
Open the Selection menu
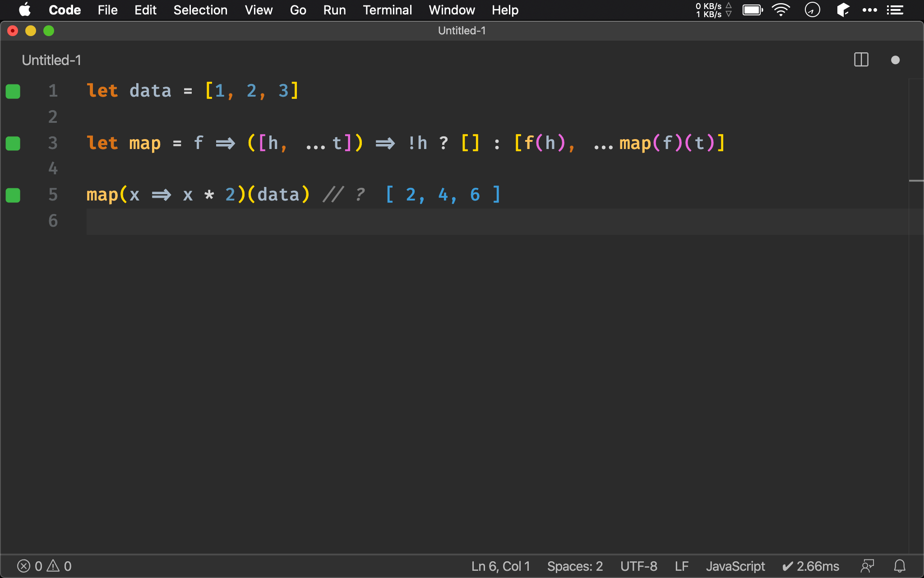click(x=200, y=10)
